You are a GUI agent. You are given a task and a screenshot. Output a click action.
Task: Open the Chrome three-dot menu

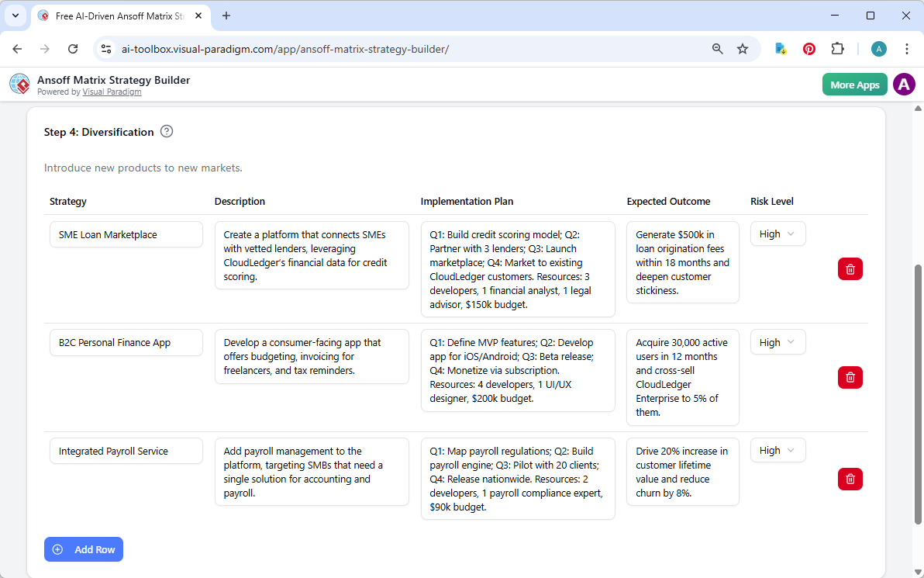coord(907,48)
